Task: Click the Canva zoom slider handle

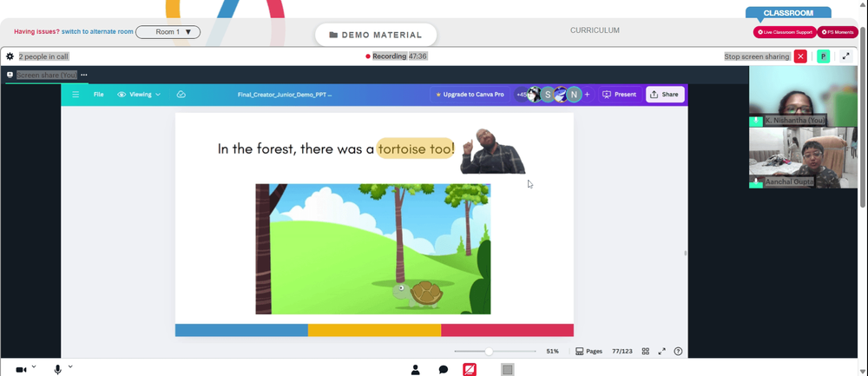Action: pyautogui.click(x=489, y=351)
